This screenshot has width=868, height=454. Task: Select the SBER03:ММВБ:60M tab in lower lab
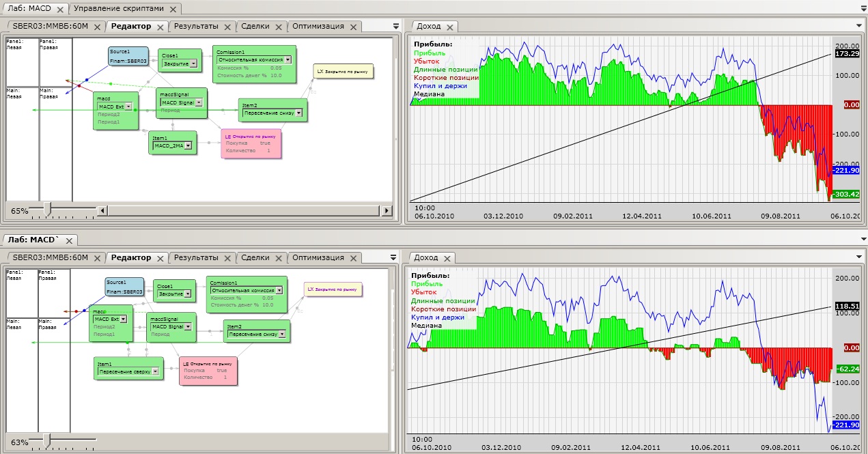coord(51,257)
